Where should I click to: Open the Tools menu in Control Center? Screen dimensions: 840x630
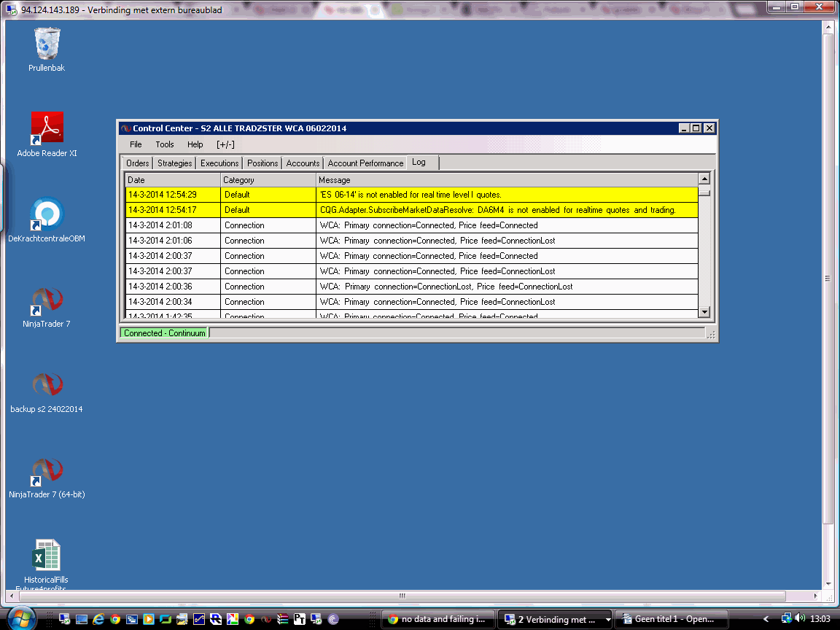point(165,144)
